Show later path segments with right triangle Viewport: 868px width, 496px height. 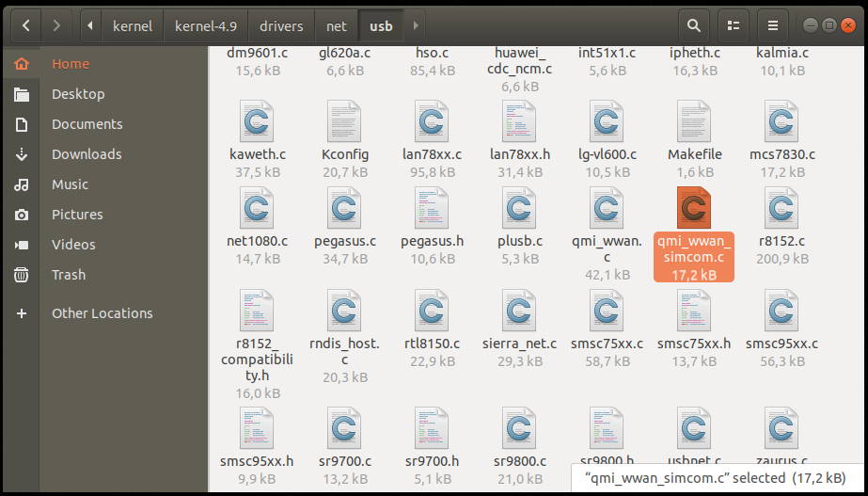click(415, 25)
